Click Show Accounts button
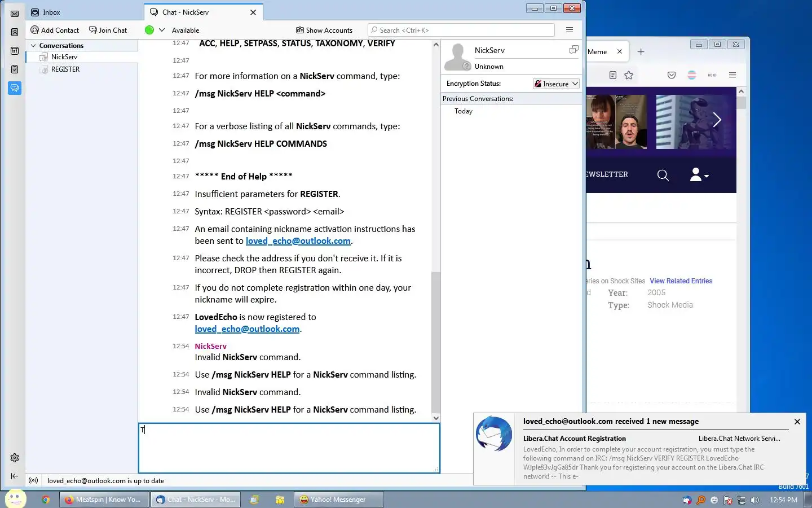The height and width of the screenshot is (508, 812). click(x=324, y=30)
